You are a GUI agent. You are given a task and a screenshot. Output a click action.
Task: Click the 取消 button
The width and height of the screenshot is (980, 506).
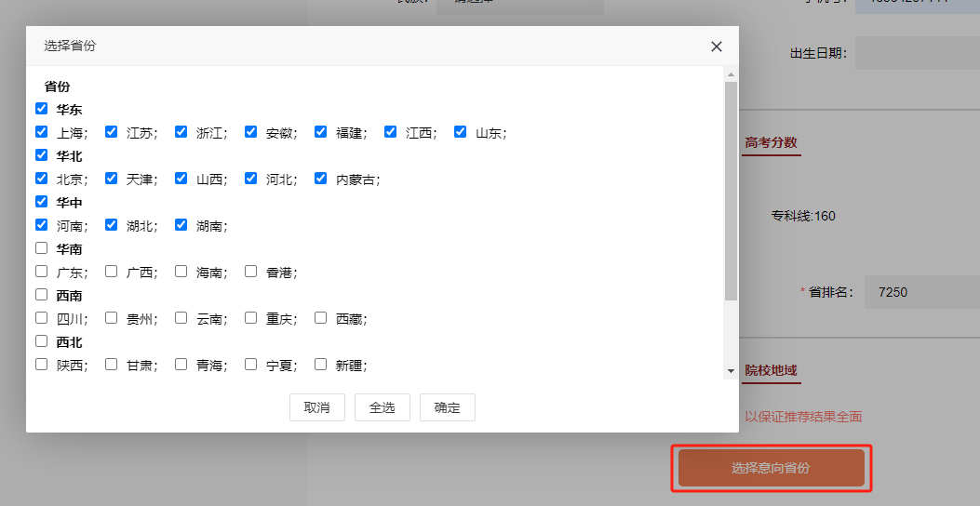pos(317,407)
